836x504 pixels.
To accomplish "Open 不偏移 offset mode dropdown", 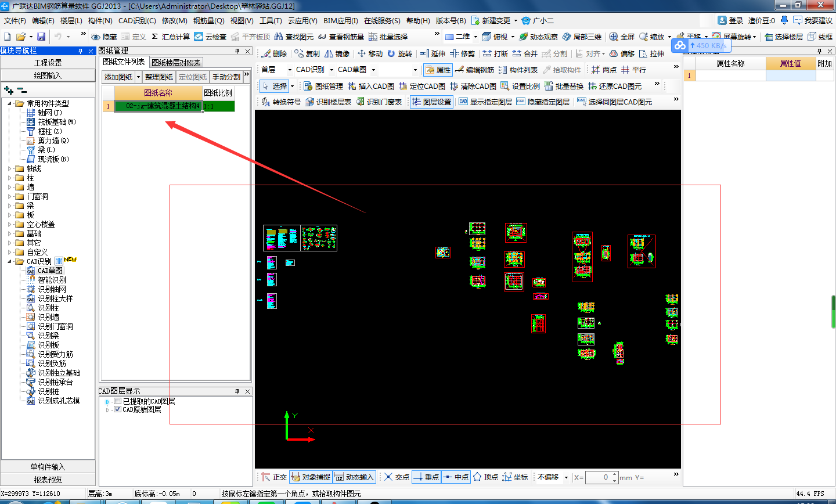I will (x=566, y=477).
